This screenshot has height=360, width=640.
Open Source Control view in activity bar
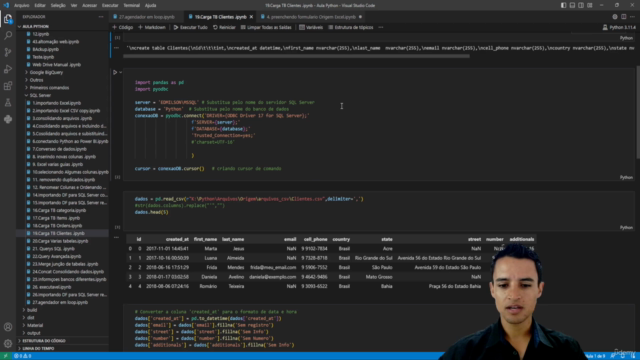pyautogui.click(x=8, y=52)
